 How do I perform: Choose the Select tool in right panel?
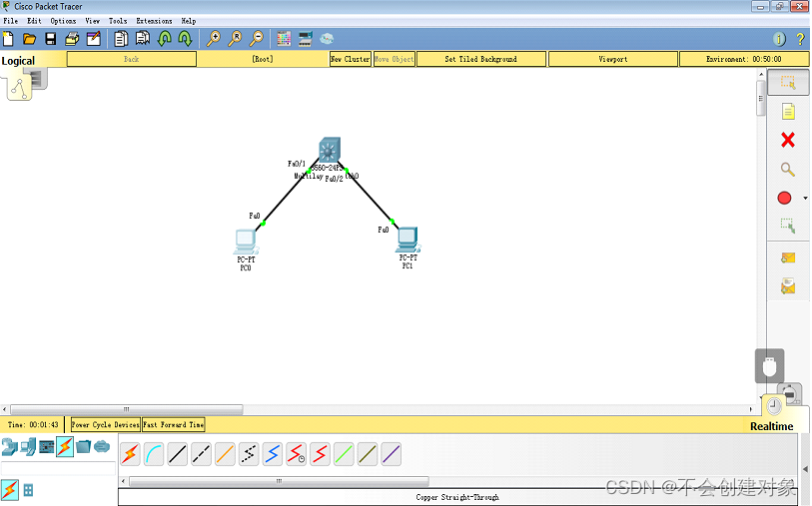pos(788,82)
